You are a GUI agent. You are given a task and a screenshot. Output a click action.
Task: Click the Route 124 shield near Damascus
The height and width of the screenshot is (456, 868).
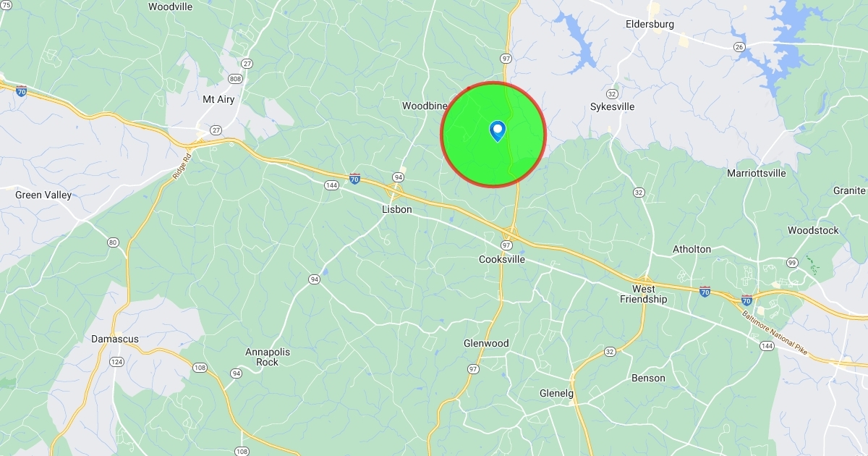point(117,361)
